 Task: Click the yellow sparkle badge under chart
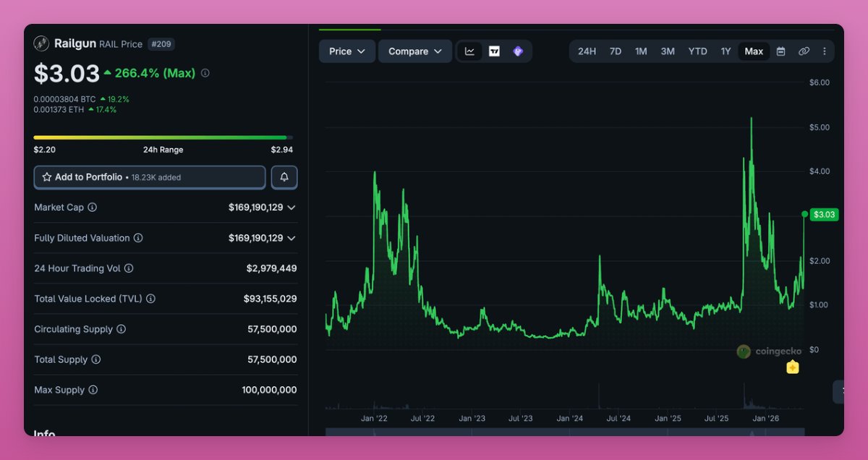pos(793,367)
